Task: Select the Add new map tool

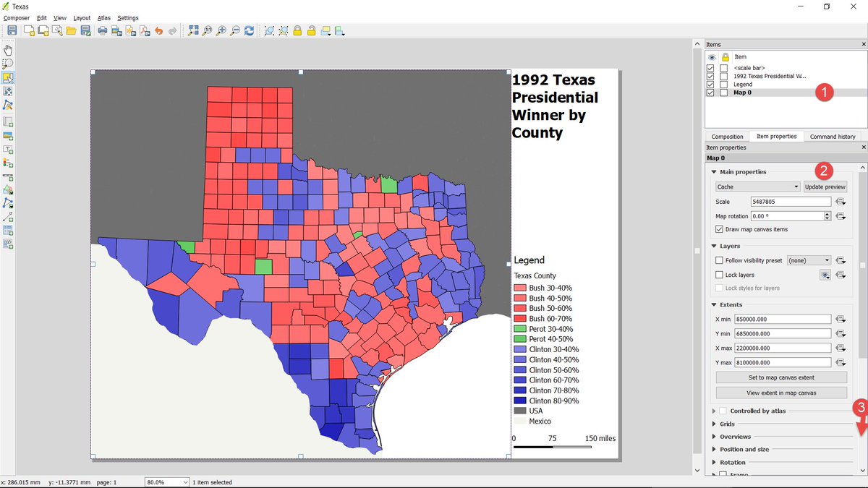Action: (8, 122)
